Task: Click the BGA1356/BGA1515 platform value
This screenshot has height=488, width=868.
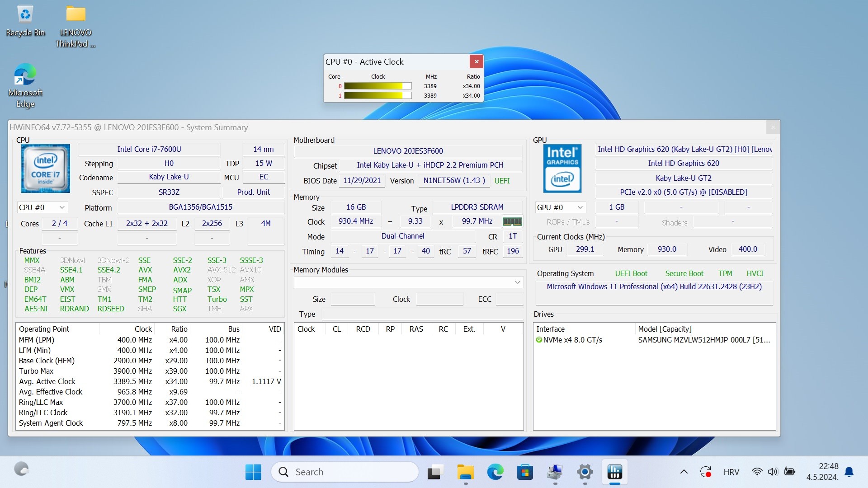Action: pyautogui.click(x=200, y=207)
